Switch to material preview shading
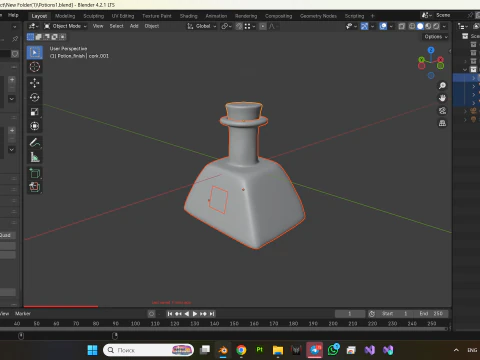Screen dimensions: 480x360 (x=428, y=26)
